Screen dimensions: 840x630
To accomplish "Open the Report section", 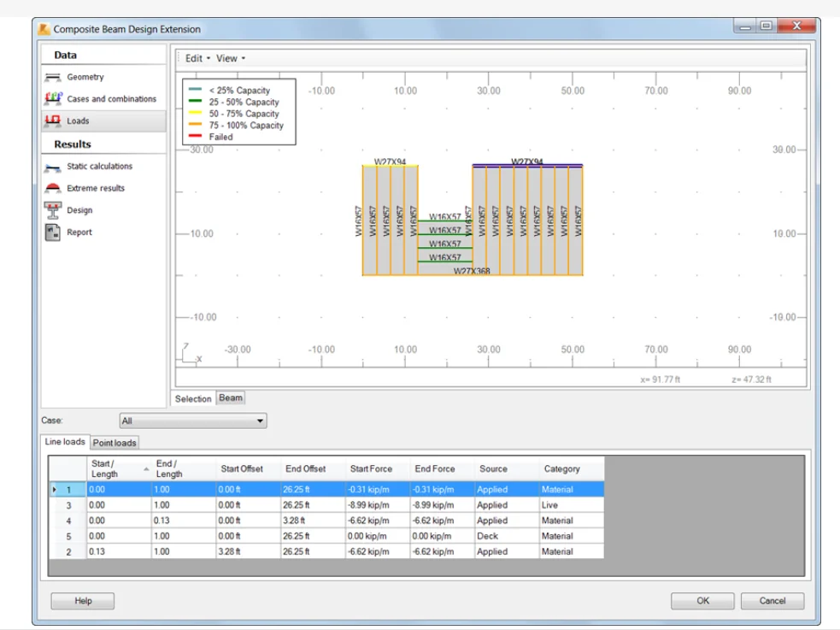I will (x=79, y=233).
